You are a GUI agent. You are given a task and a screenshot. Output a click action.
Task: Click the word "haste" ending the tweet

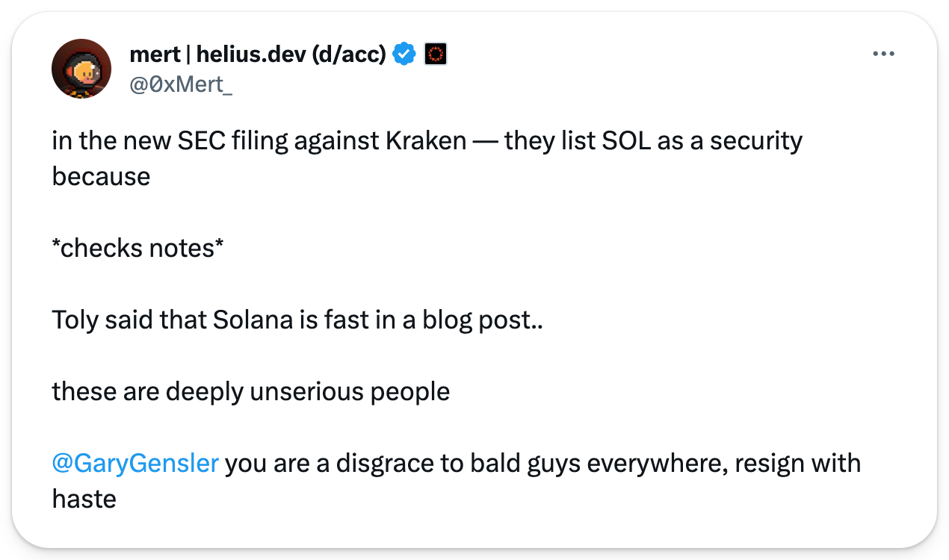pyautogui.click(x=84, y=498)
